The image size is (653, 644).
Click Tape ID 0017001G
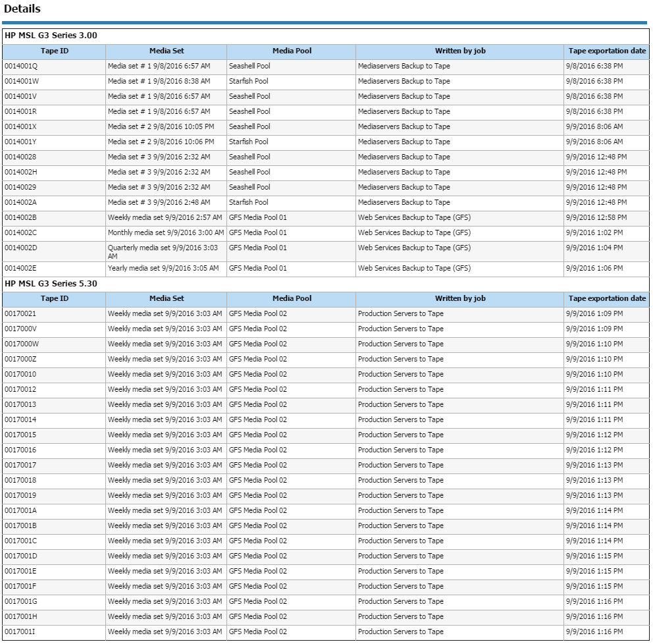click(x=54, y=601)
